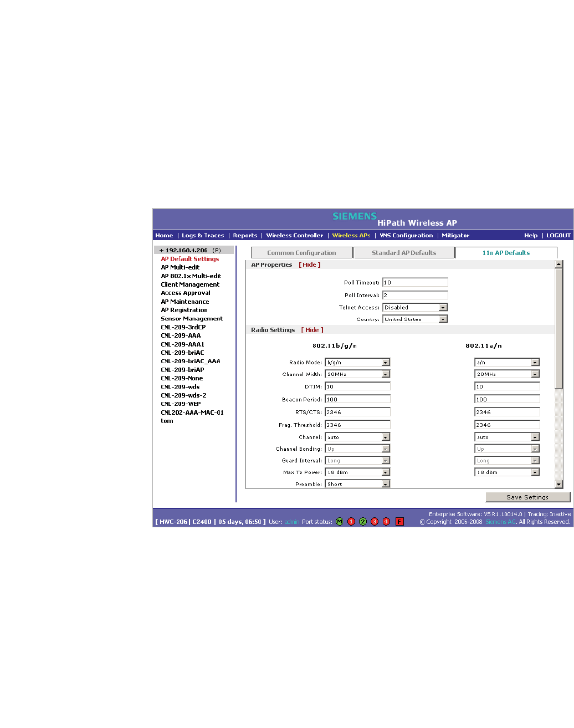
Task: Click the Save Settings button
Action: [527, 497]
